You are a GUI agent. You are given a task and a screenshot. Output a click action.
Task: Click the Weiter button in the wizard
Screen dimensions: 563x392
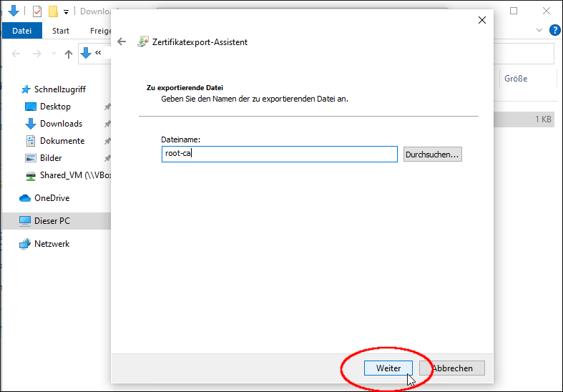click(388, 368)
